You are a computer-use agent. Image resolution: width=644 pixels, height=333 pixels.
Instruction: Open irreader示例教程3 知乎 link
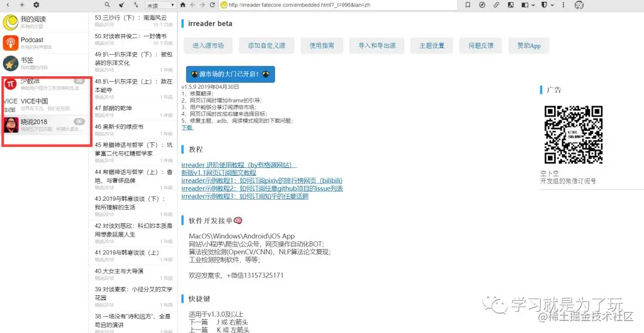(245, 196)
